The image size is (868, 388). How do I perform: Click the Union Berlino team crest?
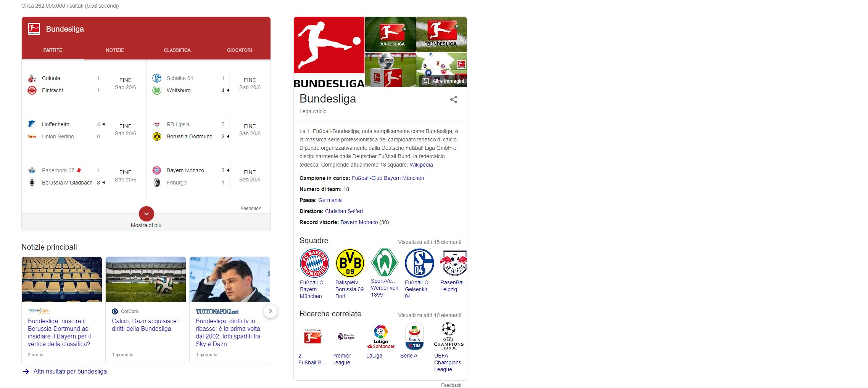[32, 136]
